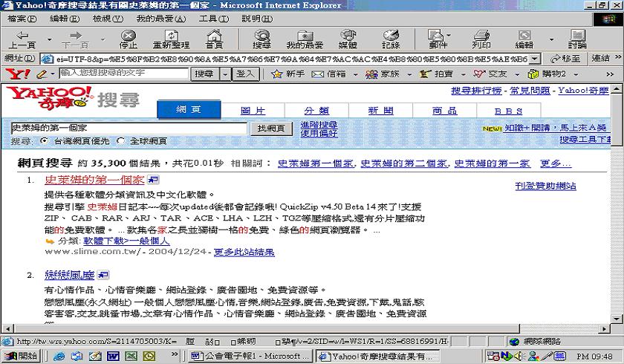Viewport: 624px width, 364px height.
Task: Select the 全球網頁 radio button
Action: click(x=123, y=140)
